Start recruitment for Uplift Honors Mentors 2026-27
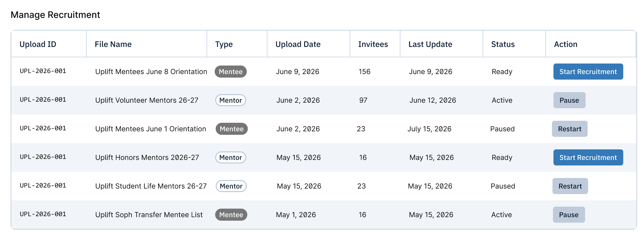644x237 pixels. [588, 157]
